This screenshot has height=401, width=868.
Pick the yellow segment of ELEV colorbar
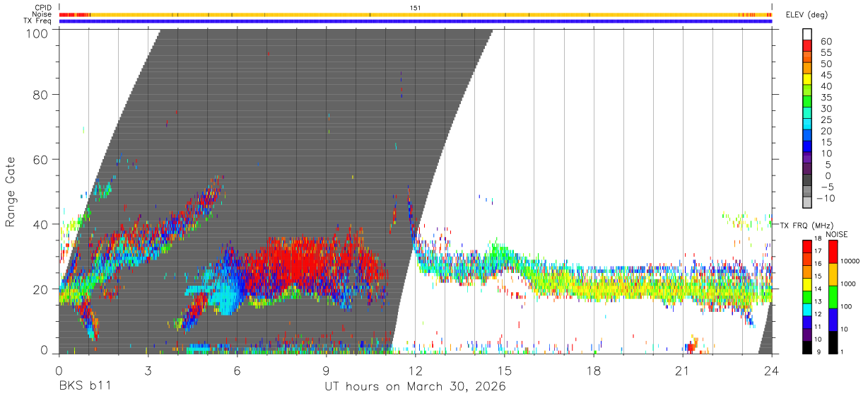point(807,79)
